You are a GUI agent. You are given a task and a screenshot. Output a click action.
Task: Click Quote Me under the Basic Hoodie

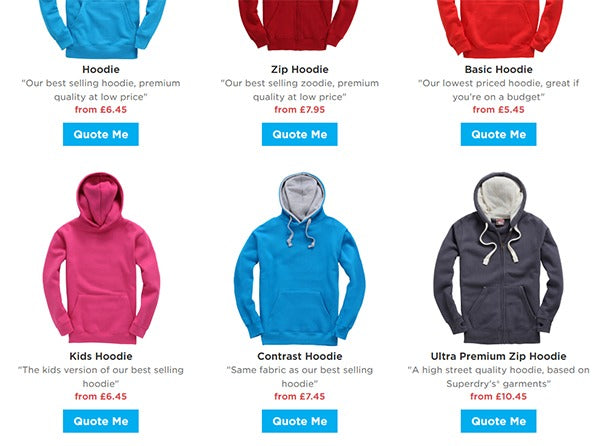point(499,134)
